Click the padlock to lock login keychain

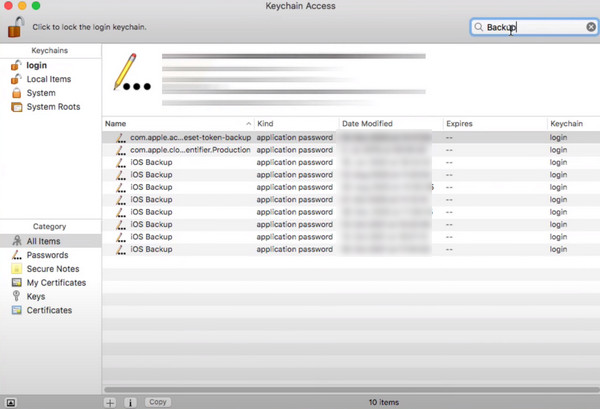[x=16, y=27]
